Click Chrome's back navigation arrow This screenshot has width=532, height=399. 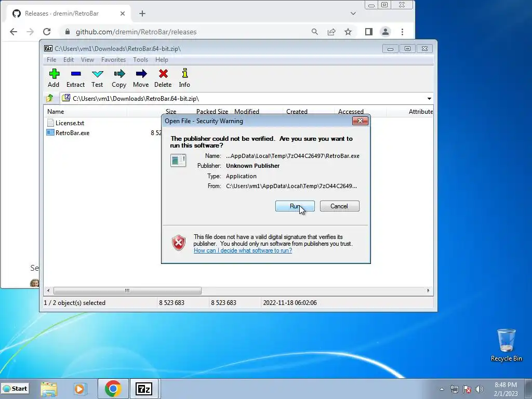click(x=14, y=32)
